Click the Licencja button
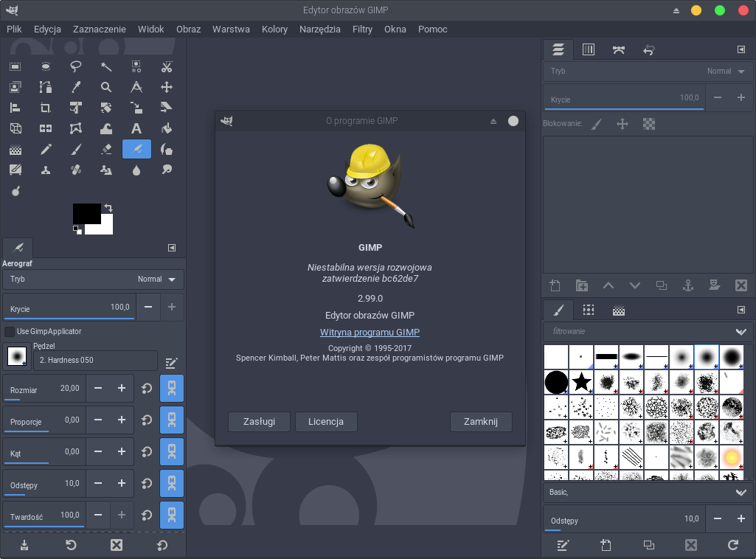This screenshot has height=559, width=756. point(326,422)
